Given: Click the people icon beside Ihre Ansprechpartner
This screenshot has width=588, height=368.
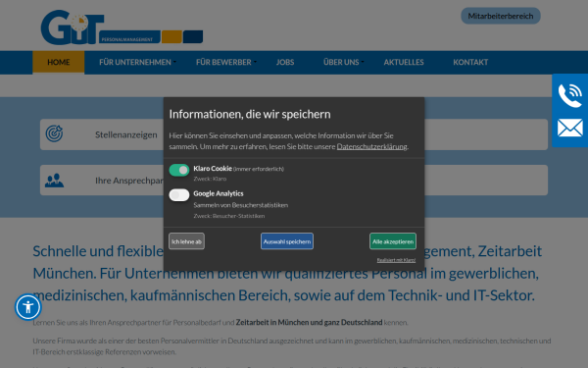Looking at the screenshot, I should 54,181.
